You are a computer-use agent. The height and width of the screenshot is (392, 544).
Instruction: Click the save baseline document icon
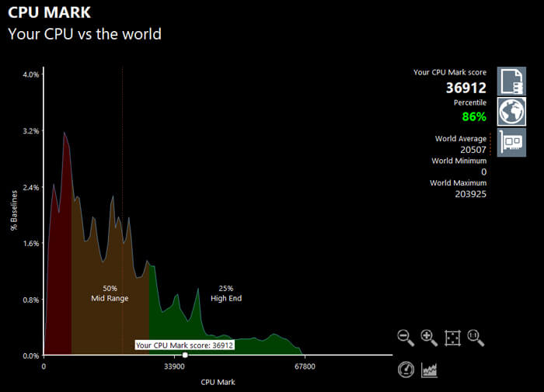pos(511,81)
